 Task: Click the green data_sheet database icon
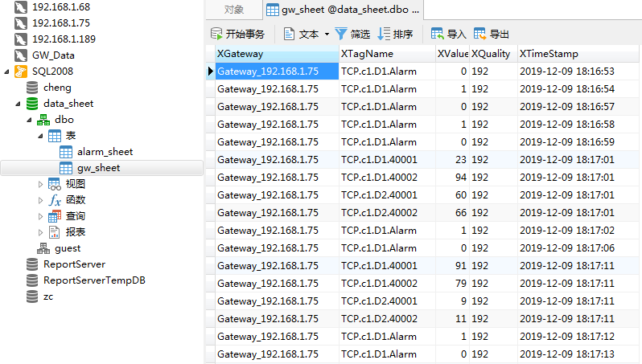click(x=32, y=104)
